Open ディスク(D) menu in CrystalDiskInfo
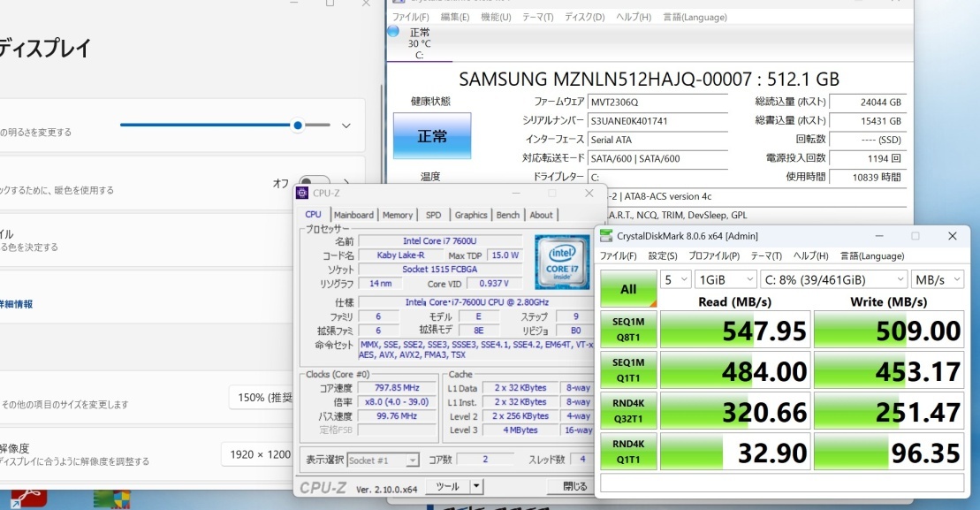The width and height of the screenshot is (980, 510). pyautogui.click(x=584, y=17)
